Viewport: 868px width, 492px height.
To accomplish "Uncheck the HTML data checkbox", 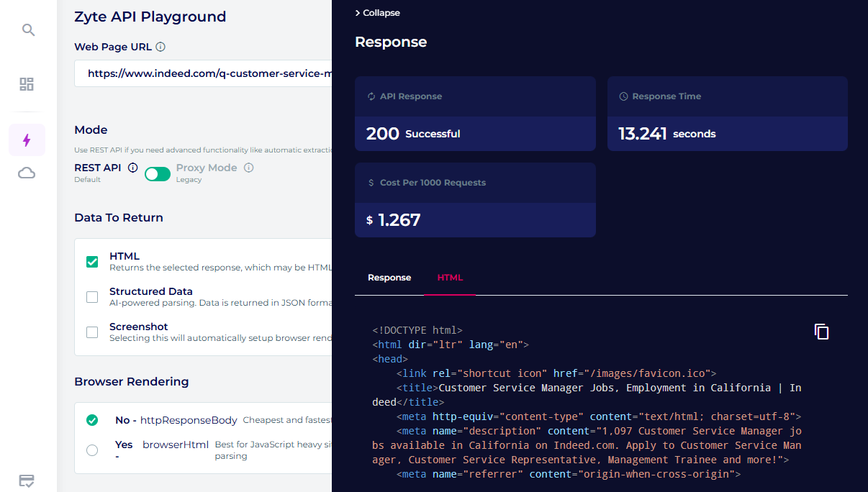I will 91,261.
